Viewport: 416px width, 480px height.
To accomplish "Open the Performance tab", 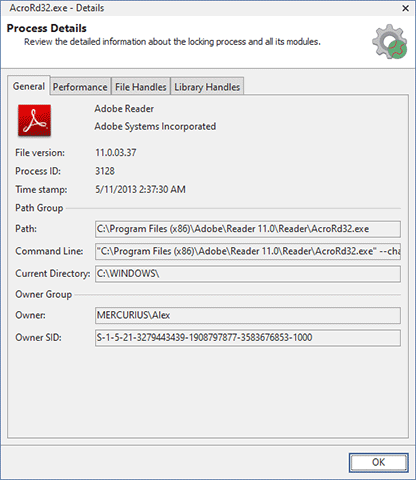I will 80,87.
